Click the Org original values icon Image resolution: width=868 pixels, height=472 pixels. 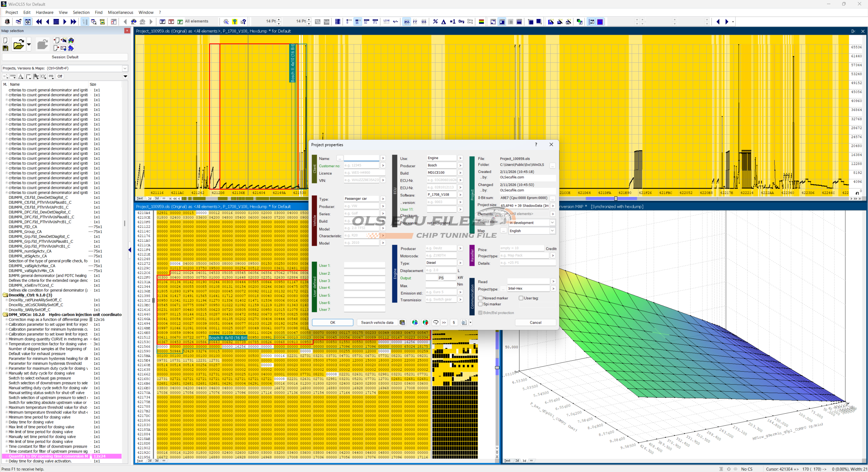(x=461, y=22)
